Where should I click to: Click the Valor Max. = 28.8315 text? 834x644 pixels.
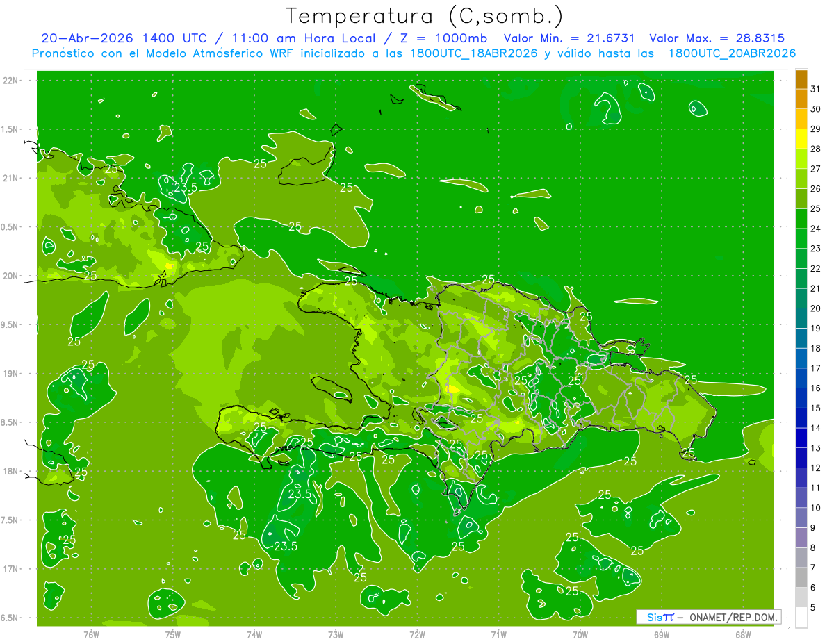click(x=717, y=38)
